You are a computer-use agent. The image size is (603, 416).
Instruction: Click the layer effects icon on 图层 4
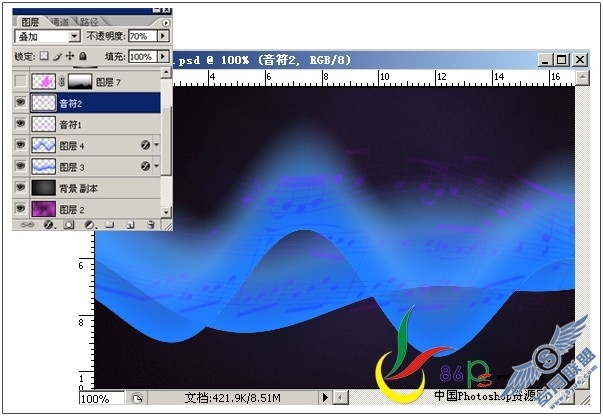[x=145, y=145]
